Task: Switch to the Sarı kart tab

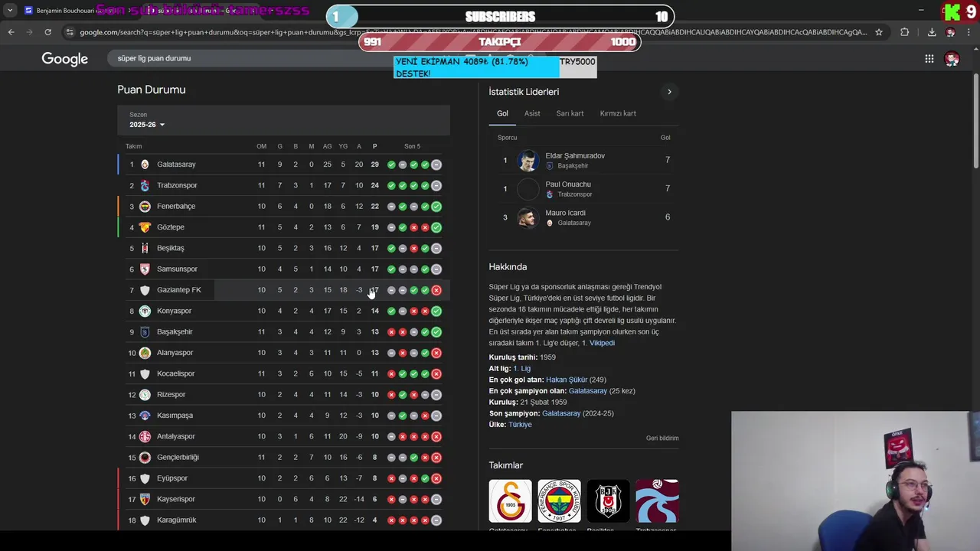Action: (x=570, y=113)
